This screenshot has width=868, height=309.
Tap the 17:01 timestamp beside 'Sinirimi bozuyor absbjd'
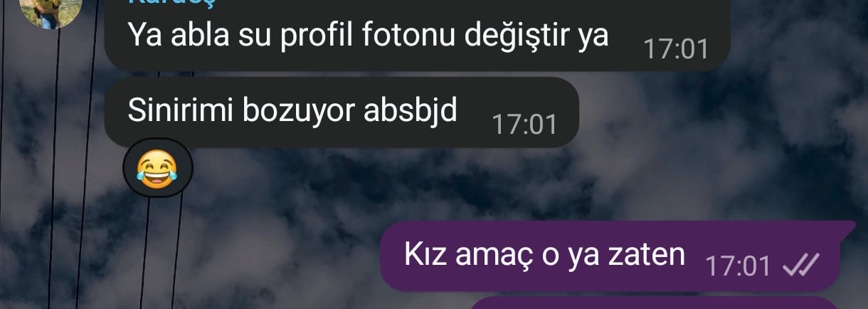point(524,125)
